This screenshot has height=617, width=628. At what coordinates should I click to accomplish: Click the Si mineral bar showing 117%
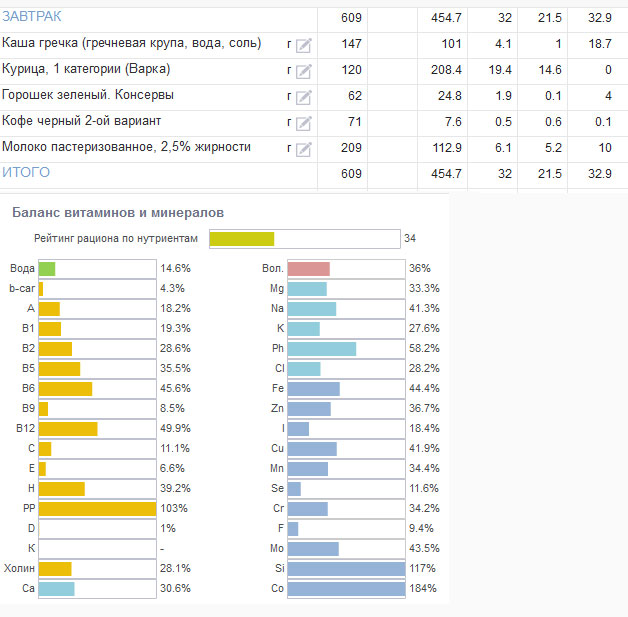(x=345, y=568)
